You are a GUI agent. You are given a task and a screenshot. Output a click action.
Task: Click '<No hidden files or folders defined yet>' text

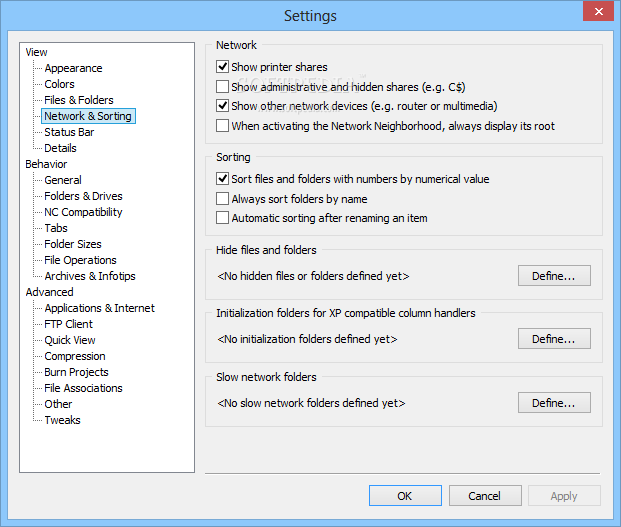pyautogui.click(x=313, y=276)
